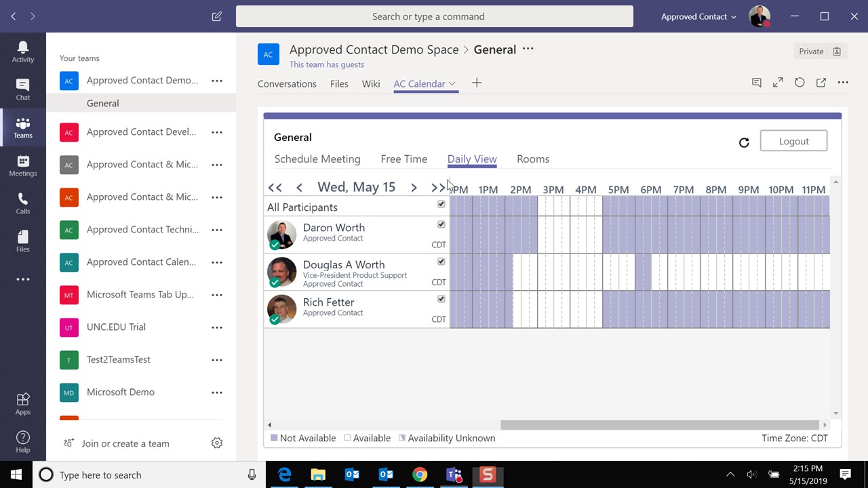Open more options for Test2TeamsTest team

[217, 360]
